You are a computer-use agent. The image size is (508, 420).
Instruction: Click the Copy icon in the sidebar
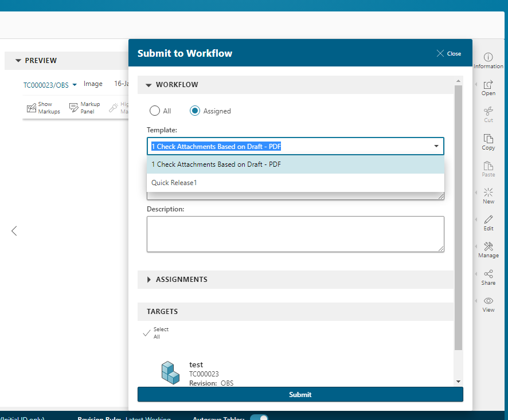(488, 143)
